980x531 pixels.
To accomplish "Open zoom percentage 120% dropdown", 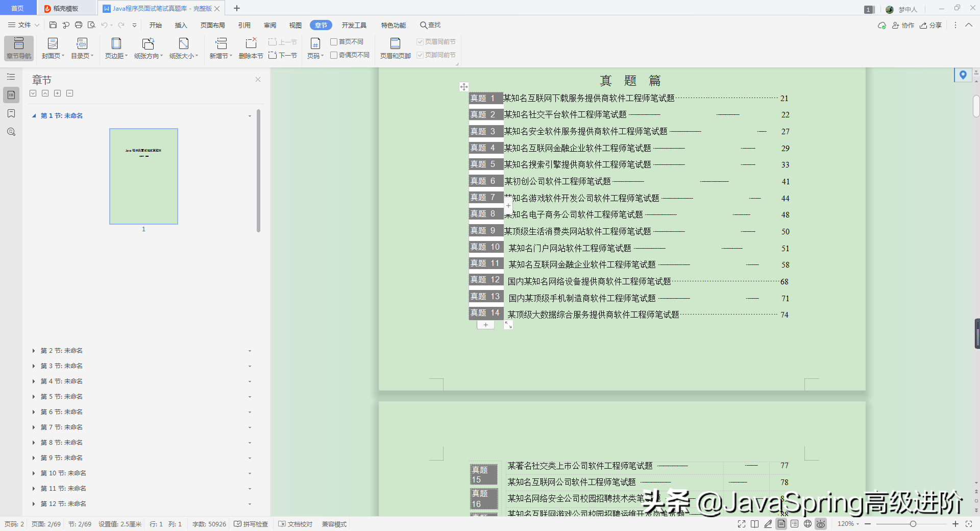I will point(848,524).
